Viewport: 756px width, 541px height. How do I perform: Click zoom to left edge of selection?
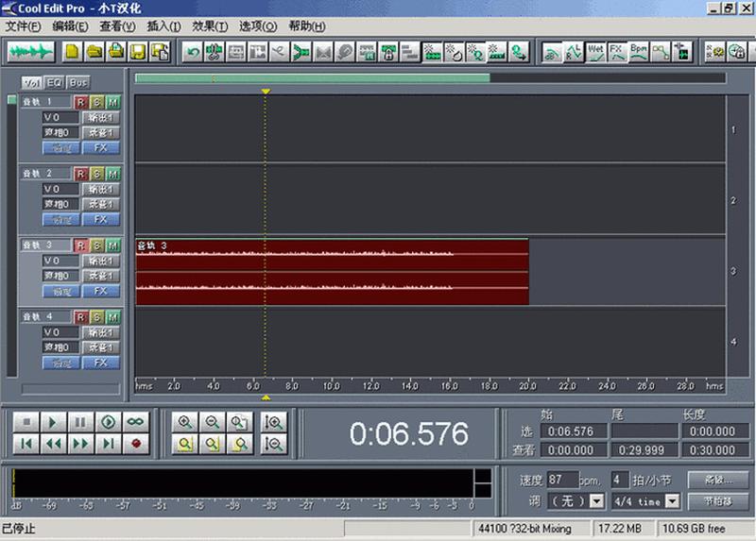pyautogui.click(x=212, y=444)
